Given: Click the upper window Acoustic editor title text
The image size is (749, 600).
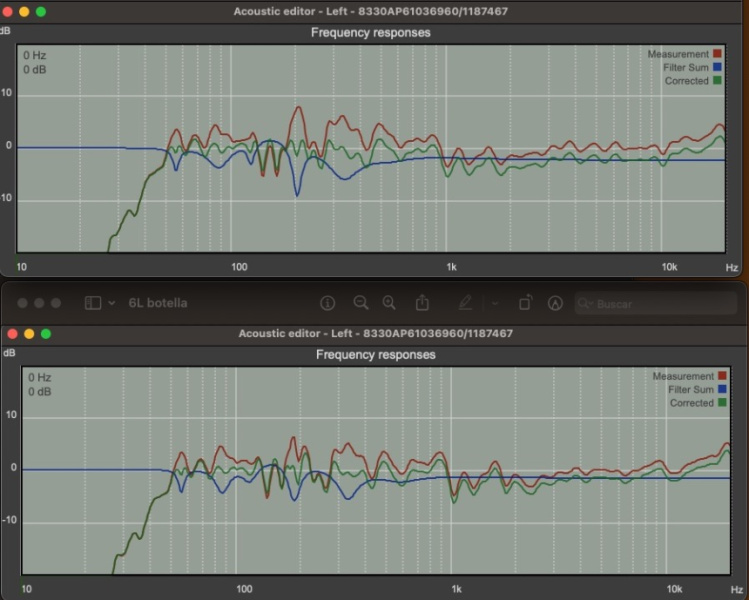Looking at the screenshot, I should pos(371,11).
